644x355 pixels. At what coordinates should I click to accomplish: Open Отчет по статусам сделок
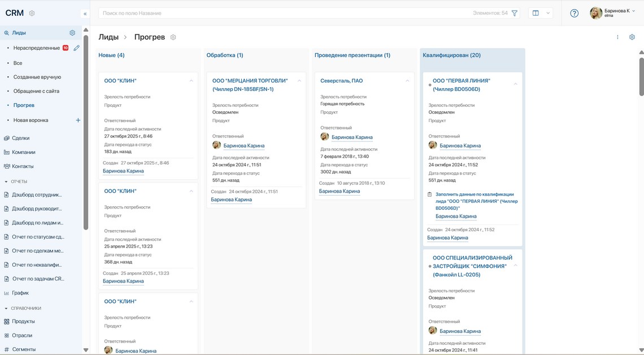pyautogui.click(x=38, y=237)
